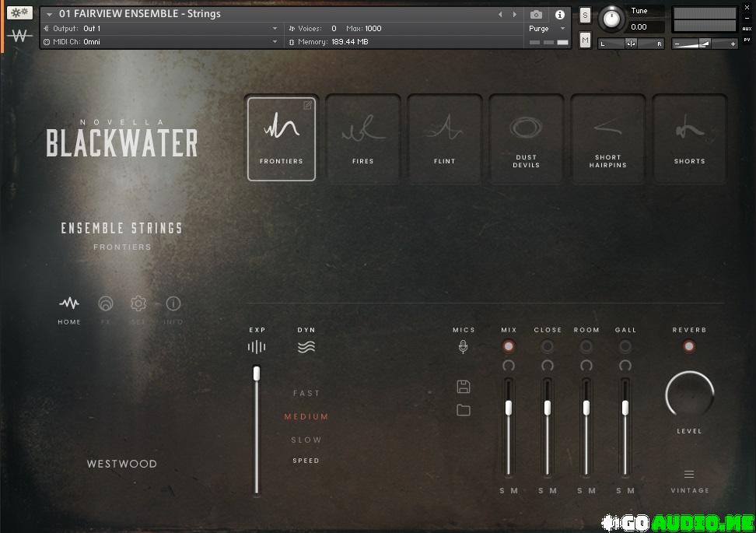Click the CLOSE channel volume fader
Image resolution: width=756 pixels, height=533 pixels.
(x=548, y=427)
